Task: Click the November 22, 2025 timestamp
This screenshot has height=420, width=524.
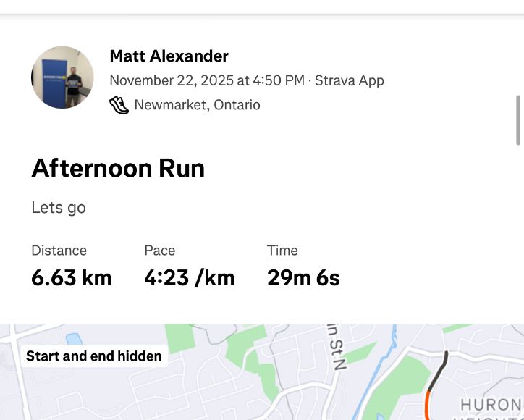Action: tap(206, 80)
